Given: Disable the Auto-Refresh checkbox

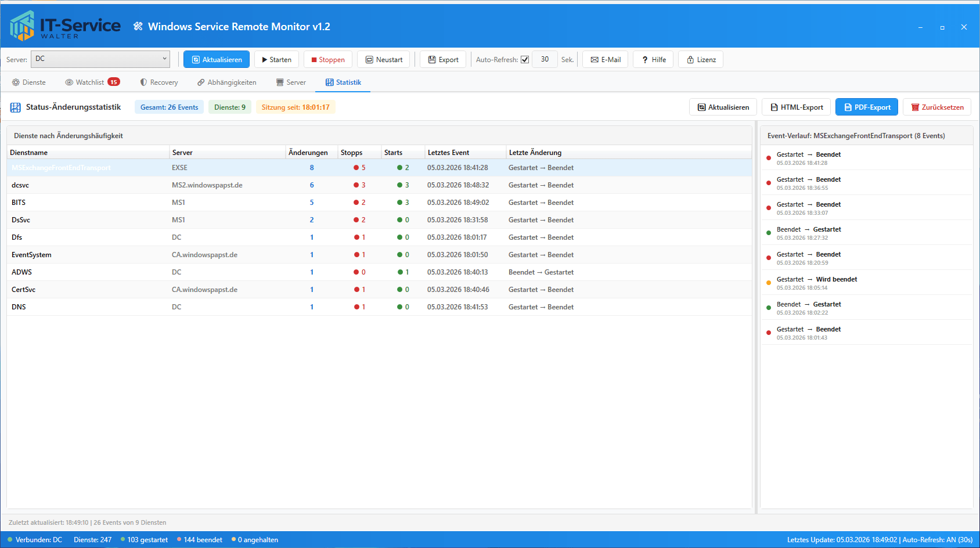Looking at the screenshot, I should [x=525, y=60].
